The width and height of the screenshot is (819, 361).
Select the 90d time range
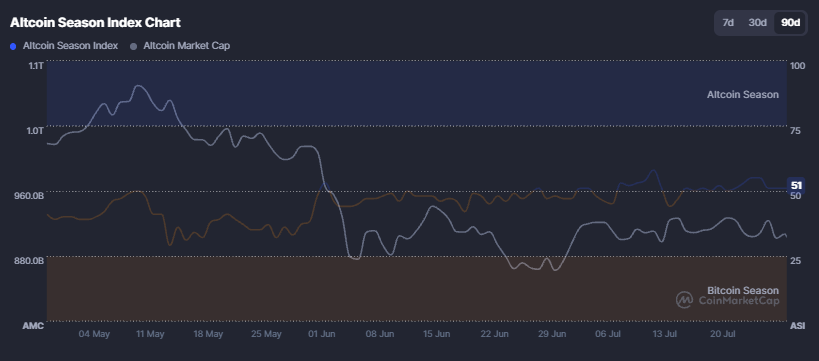(x=790, y=22)
